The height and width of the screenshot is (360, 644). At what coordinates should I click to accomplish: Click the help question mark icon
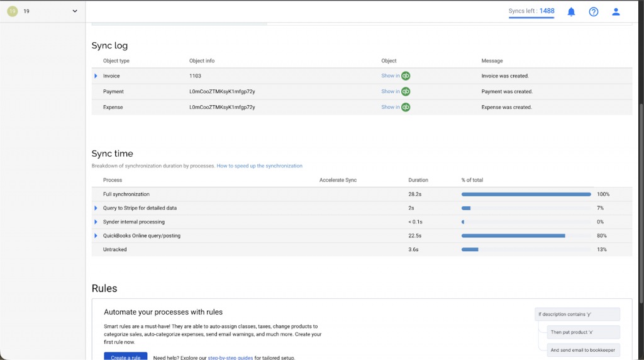pyautogui.click(x=593, y=11)
